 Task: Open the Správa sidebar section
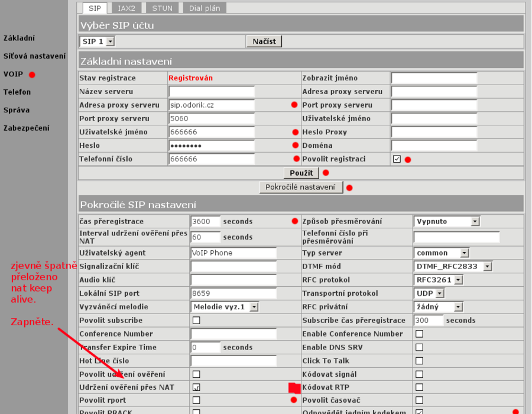17,110
